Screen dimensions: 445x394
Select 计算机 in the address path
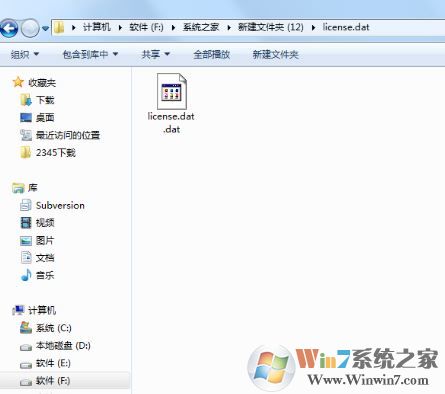tap(97, 27)
